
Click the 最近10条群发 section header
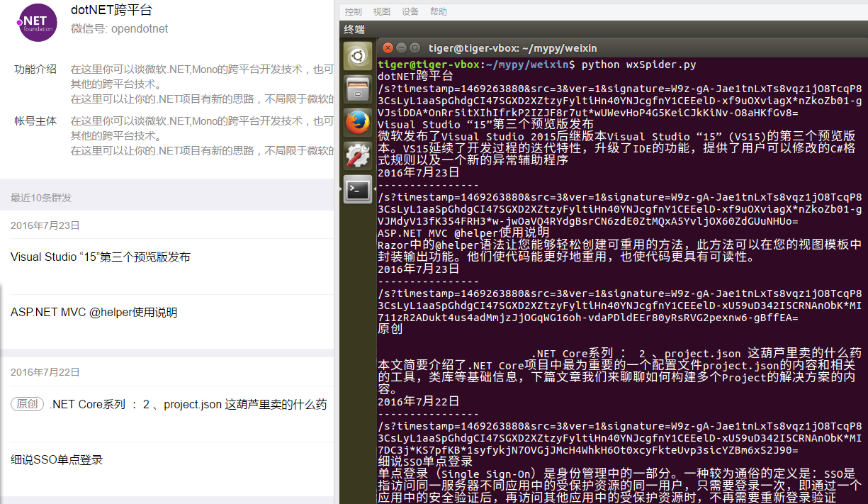(41, 198)
